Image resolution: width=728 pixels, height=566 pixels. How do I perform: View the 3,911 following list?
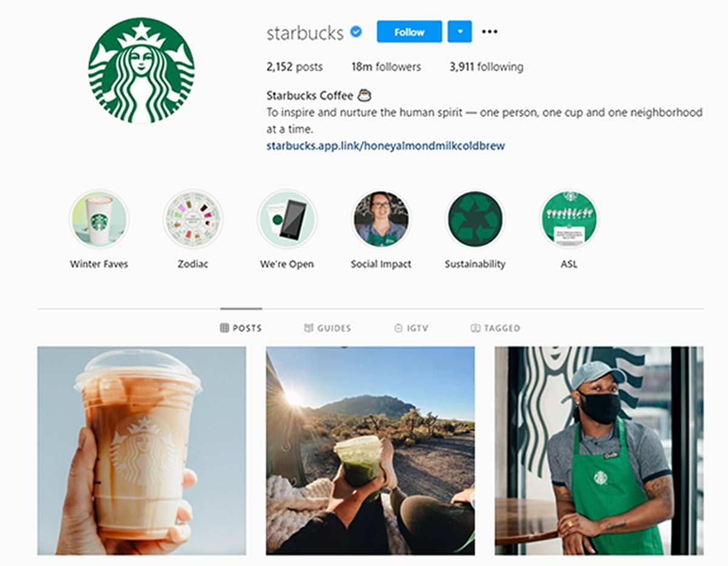coord(486,67)
